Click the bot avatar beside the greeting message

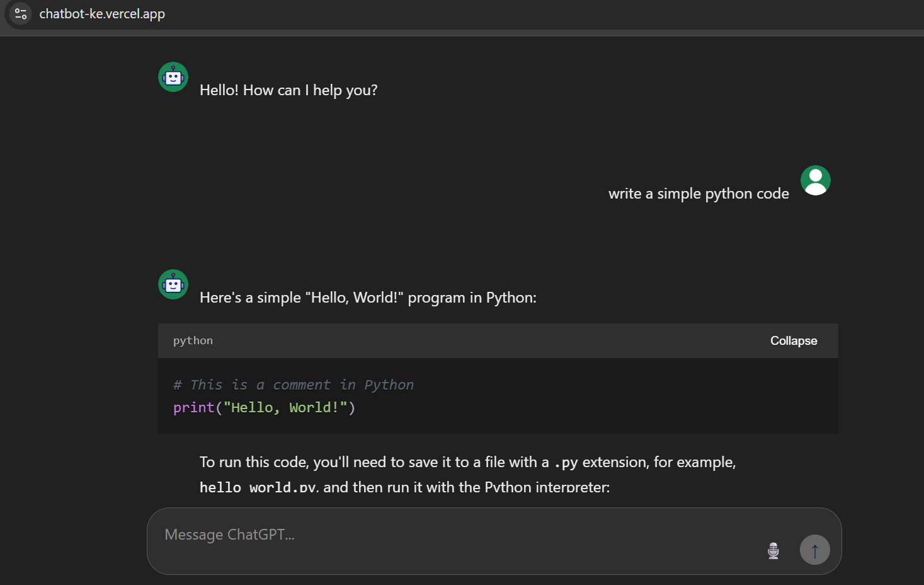(173, 77)
